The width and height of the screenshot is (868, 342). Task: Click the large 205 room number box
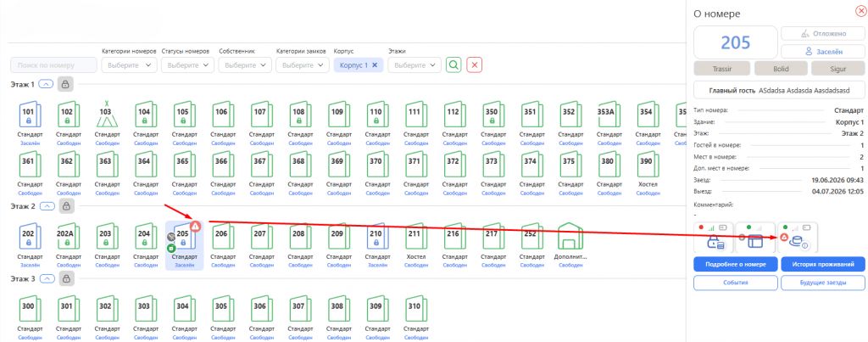(736, 42)
